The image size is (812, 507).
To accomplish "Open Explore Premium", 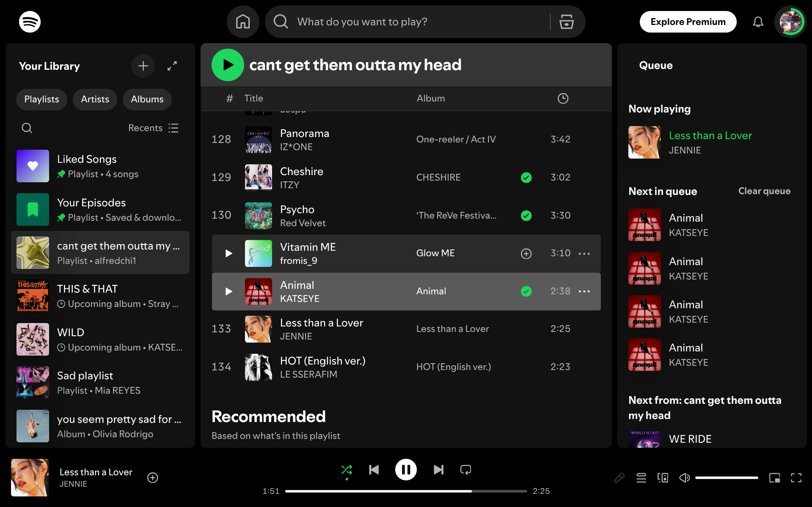I will [688, 22].
